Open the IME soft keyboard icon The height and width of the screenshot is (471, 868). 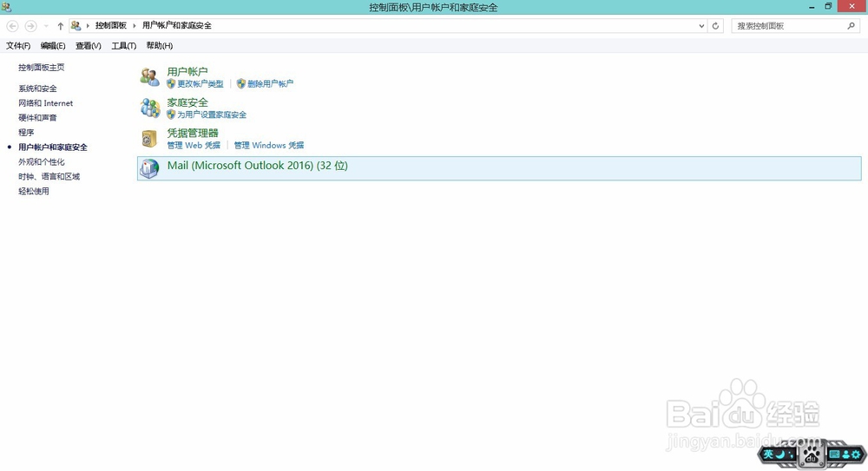click(834, 455)
